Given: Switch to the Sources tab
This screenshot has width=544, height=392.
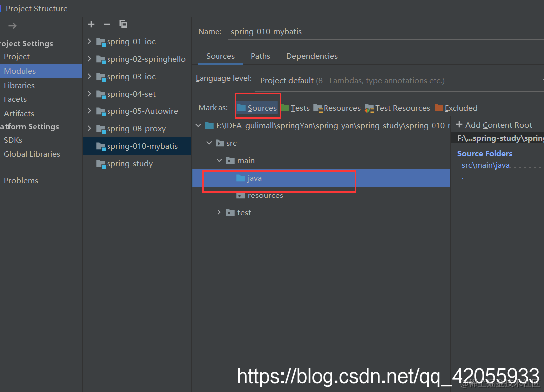Looking at the screenshot, I should tap(220, 56).
